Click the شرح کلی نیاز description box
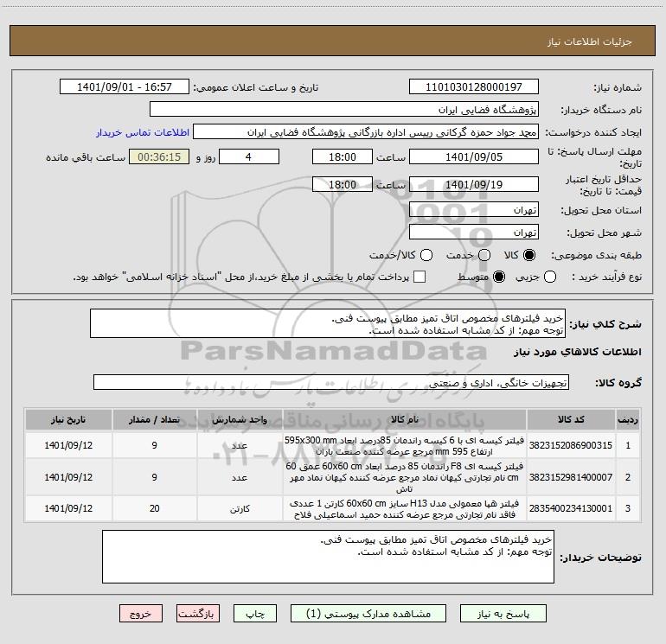This screenshot has width=666, height=644. click(328, 323)
